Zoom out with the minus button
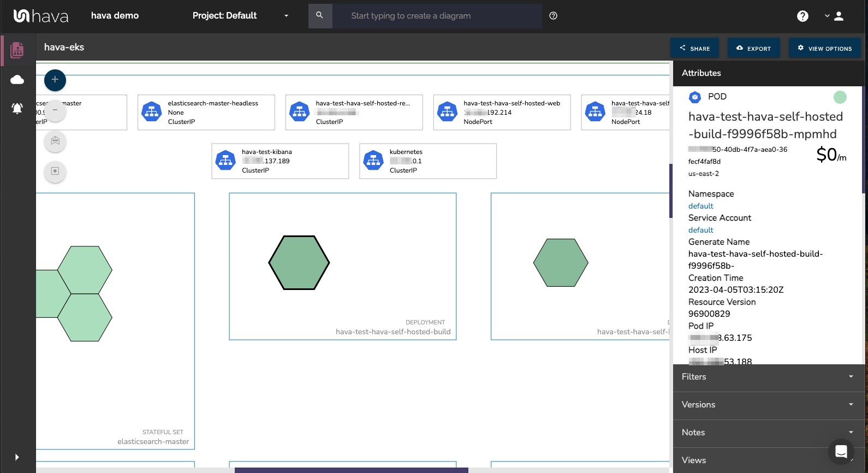868x473 pixels. pos(55,110)
